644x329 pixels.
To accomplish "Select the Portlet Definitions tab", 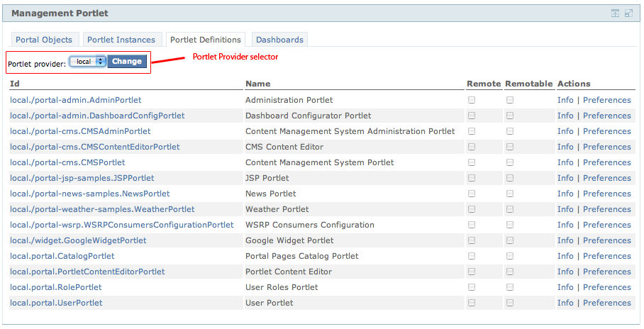I will coord(206,40).
